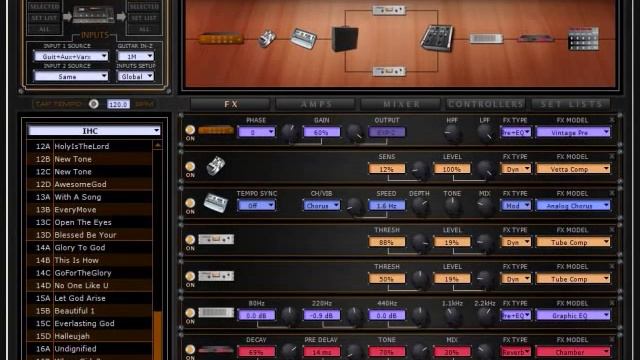
Task: Click the Analog Chorus Speed knob
Action: (x=354, y=207)
